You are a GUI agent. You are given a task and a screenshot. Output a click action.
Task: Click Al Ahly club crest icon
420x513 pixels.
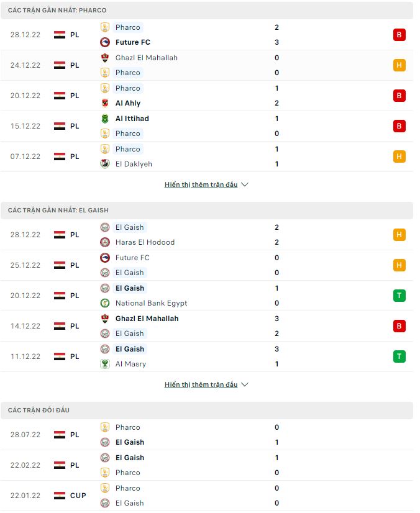105,103
